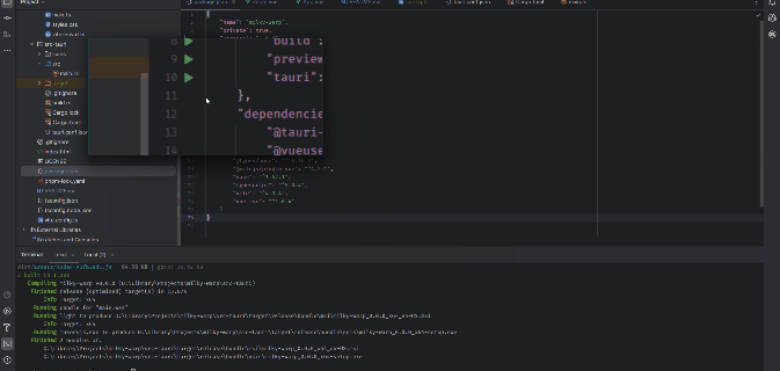Select tsconfig.json in project tree
Image resolution: width=780 pixels, height=371 pixels.
point(58,201)
